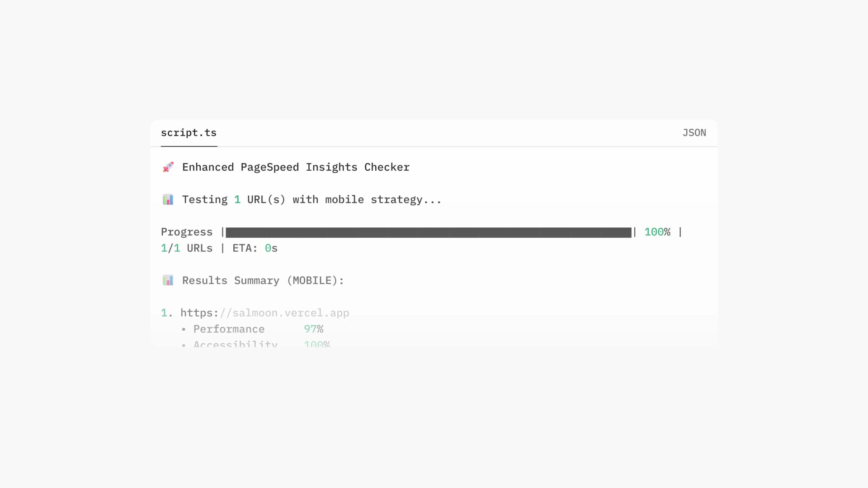Click the filled progress bar
This screenshot has width=868, height=488.
click(429, 232)
